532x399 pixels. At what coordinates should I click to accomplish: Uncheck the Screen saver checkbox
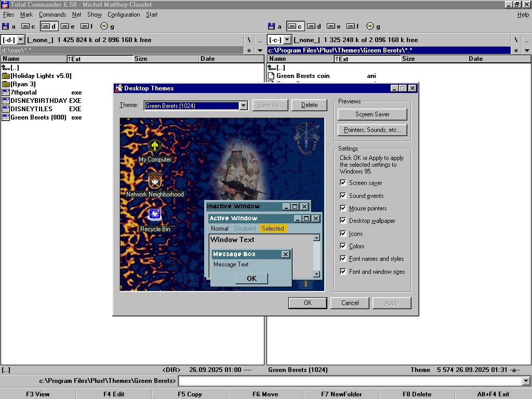pos(343,183)
